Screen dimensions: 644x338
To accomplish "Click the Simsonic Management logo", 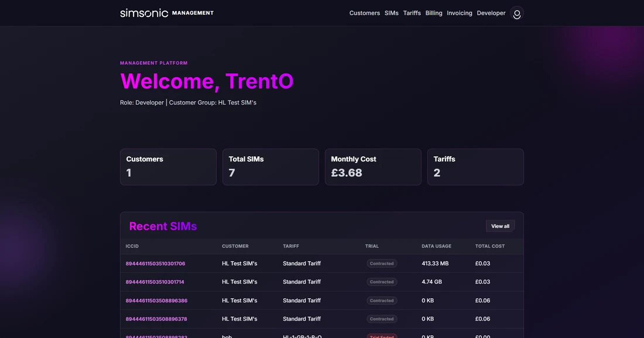I will tap(167, 13).
